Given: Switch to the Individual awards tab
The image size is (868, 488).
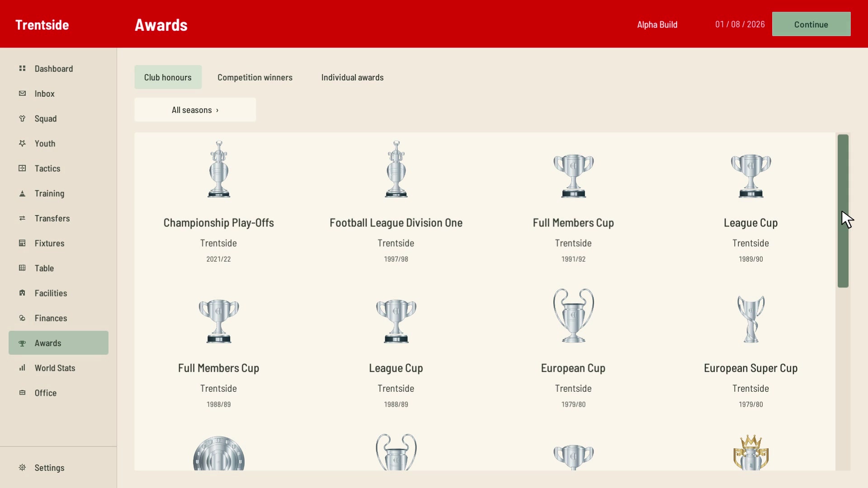Looking at the screenshot, I should click(x=353, y=77).
